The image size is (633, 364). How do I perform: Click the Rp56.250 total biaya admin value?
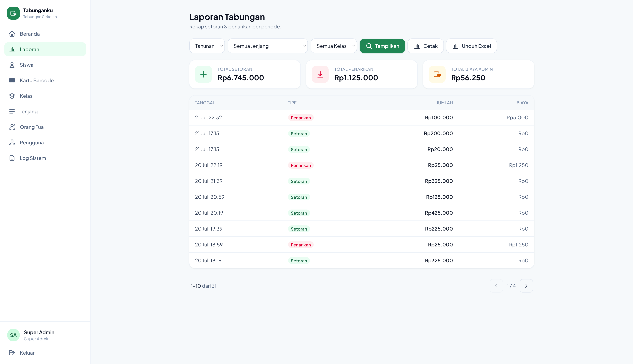tap(468, 78)
